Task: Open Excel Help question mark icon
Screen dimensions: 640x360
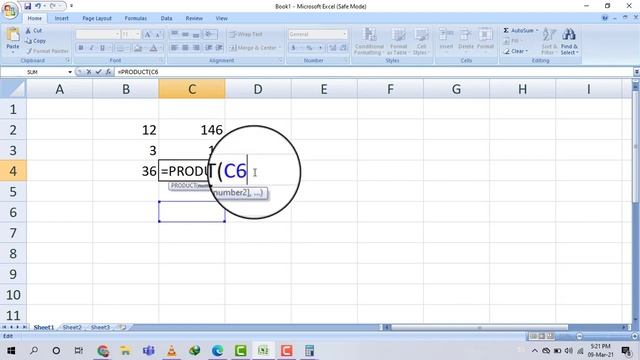Action: click(605, 18)
